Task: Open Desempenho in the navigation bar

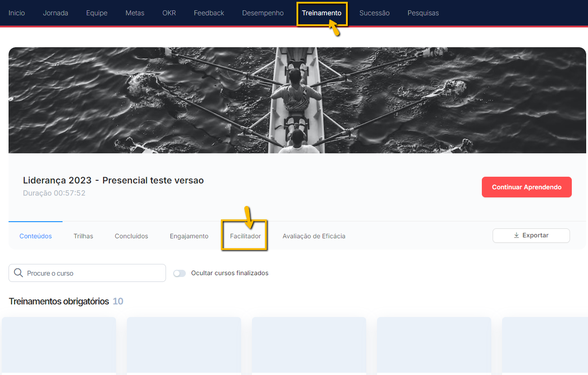Action: (x=263, y=13)
